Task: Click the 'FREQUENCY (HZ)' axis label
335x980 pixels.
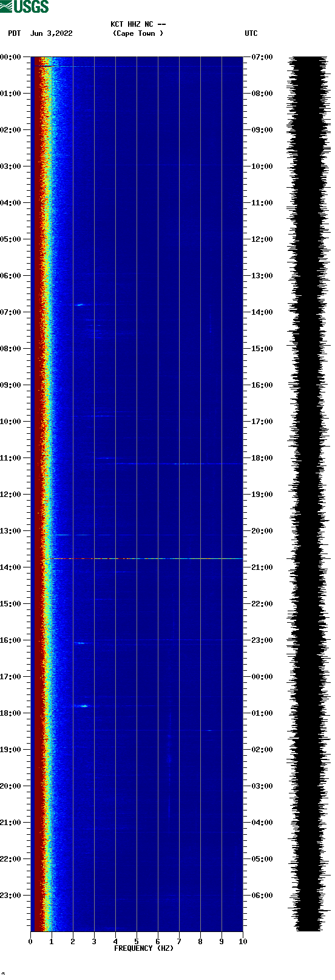Action: [144, 948]
